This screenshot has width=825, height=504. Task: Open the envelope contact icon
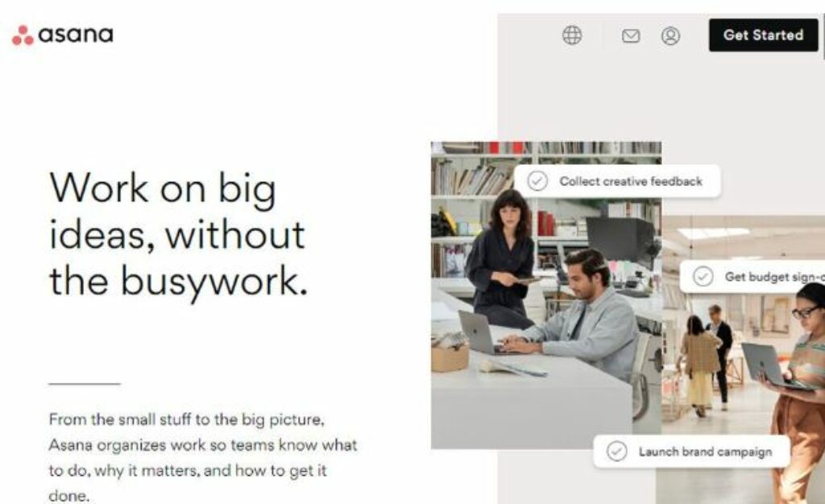click(631, 35)
